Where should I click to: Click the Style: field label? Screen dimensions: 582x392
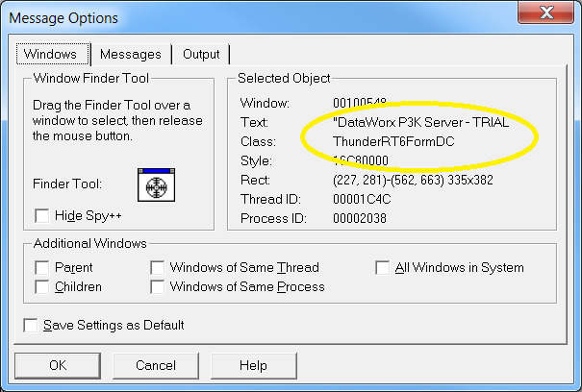[x=256, y=161]
